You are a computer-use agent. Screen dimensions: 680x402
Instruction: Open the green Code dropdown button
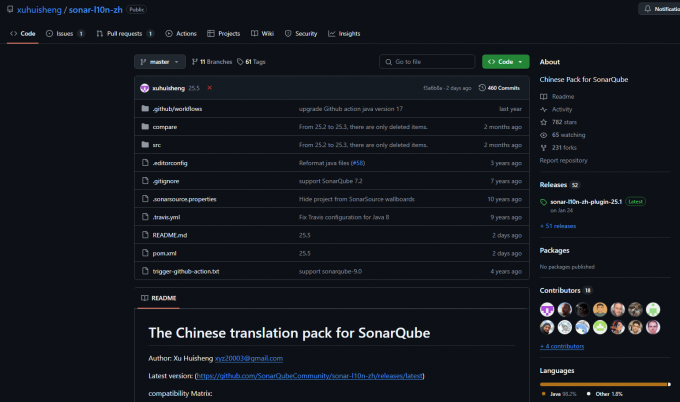(x=505, y=62)
